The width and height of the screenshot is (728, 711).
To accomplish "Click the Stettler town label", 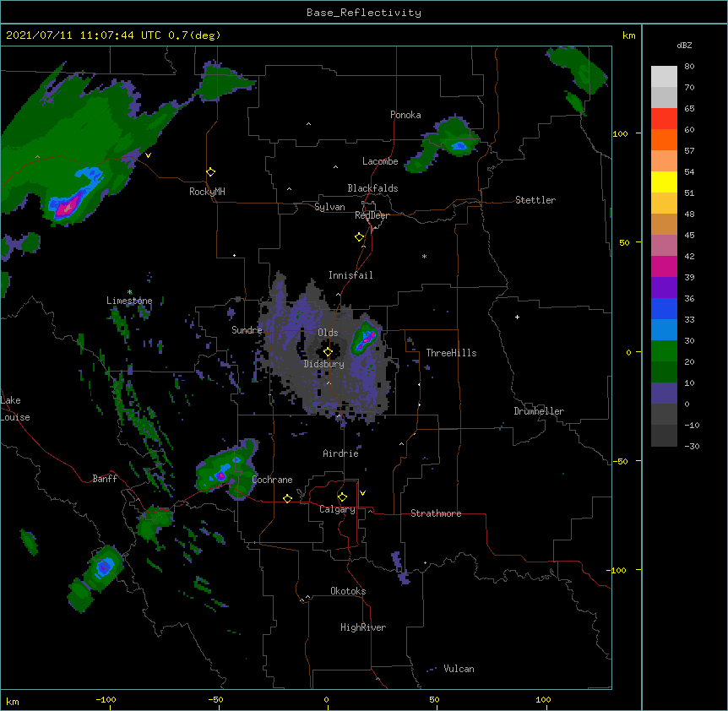I will (x=535, y=200).
